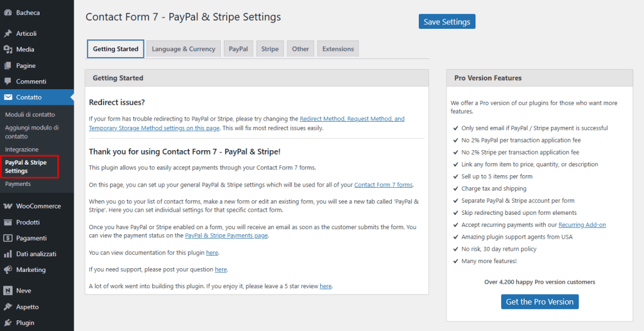This screenshot has width=644, height=331.
Task: Open the Recurring Add-on link
Action: pos(582,225)
